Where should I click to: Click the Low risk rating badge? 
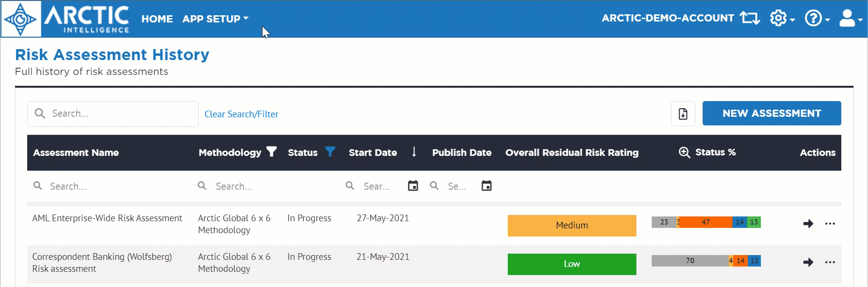click(572, 264)
